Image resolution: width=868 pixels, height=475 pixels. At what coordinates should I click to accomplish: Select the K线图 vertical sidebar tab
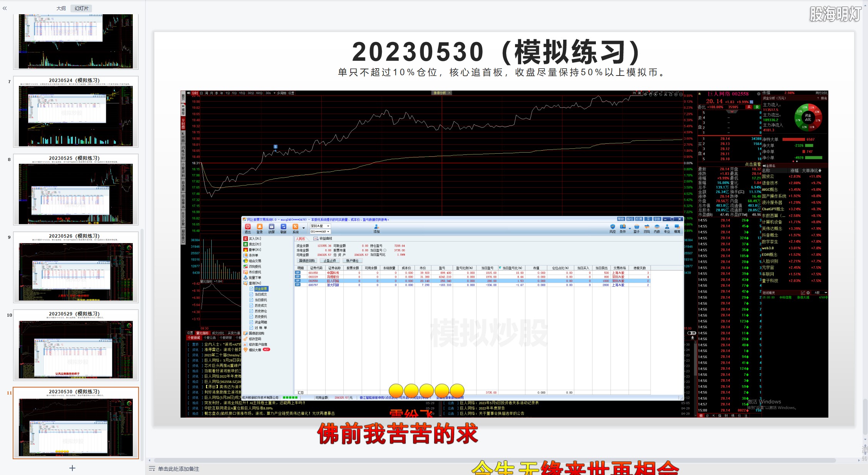click(183, 137)
